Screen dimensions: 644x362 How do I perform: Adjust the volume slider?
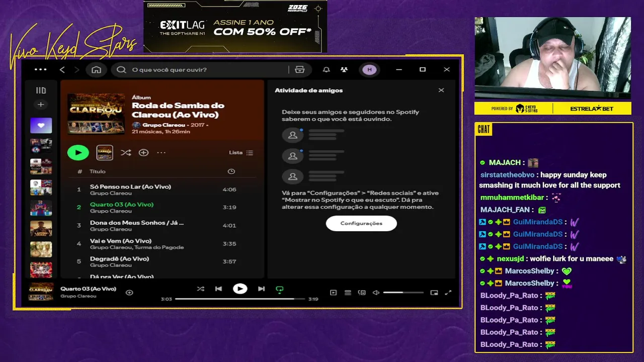(403, 293)
